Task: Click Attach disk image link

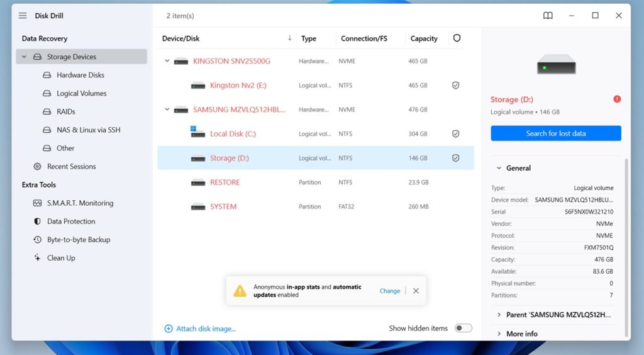Action: point(206,329)
